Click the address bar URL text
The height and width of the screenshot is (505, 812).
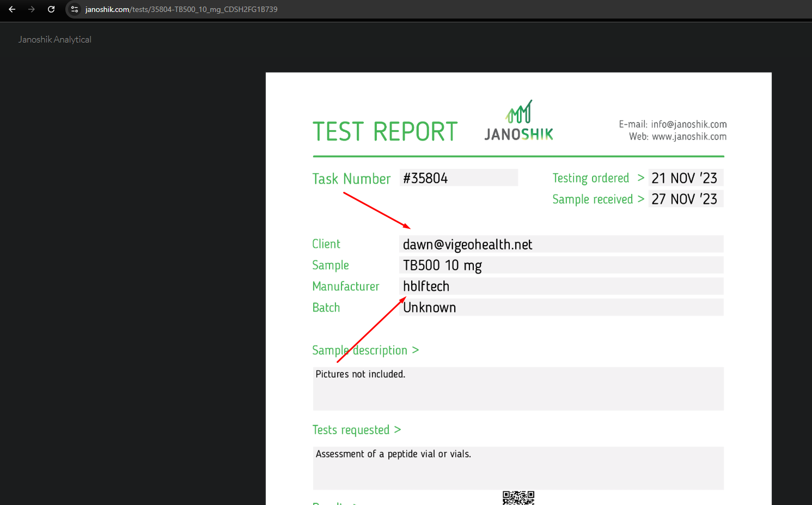pyautogui.click(x=181, y=9)
